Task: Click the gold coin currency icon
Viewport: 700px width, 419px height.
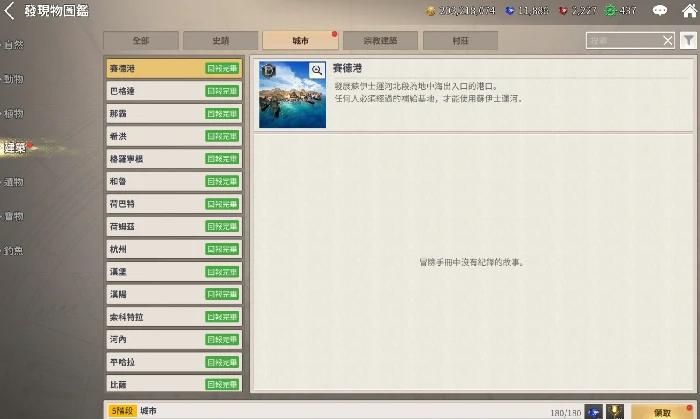Action: click(x=430, y=11)
